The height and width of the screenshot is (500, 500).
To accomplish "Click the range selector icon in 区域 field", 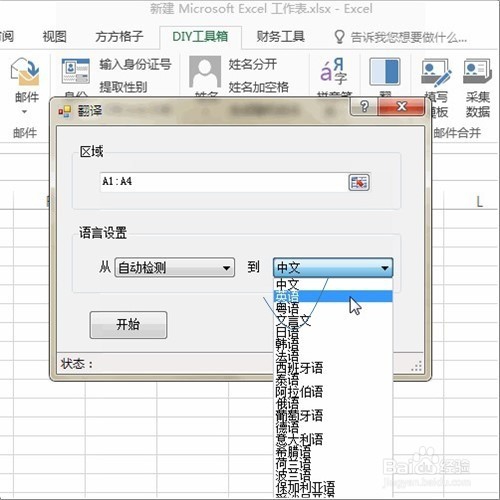I will (359, 182).
